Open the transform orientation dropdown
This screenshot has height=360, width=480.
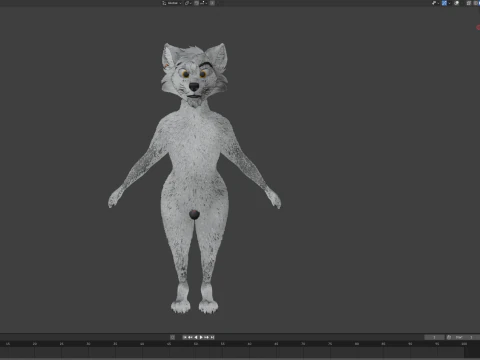(x=172, y=3)
